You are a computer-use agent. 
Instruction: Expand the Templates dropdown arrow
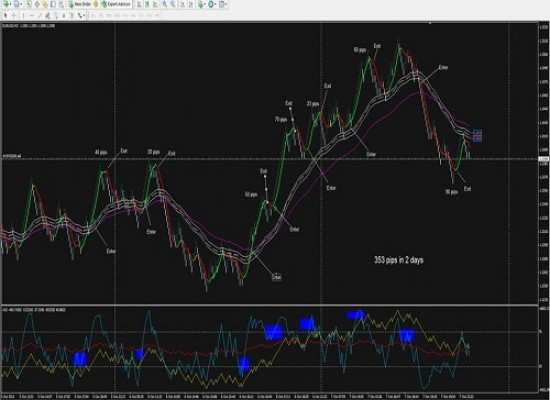click(226, 4)
